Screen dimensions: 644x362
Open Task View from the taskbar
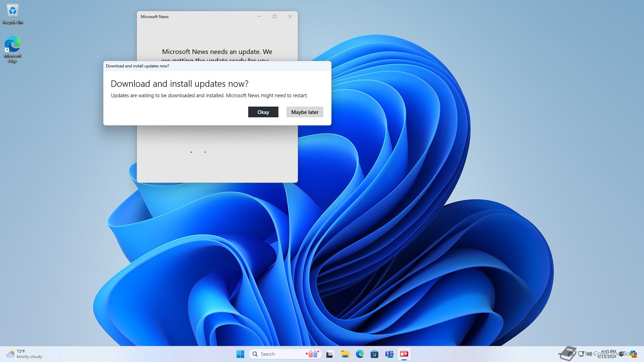point(330,354)
